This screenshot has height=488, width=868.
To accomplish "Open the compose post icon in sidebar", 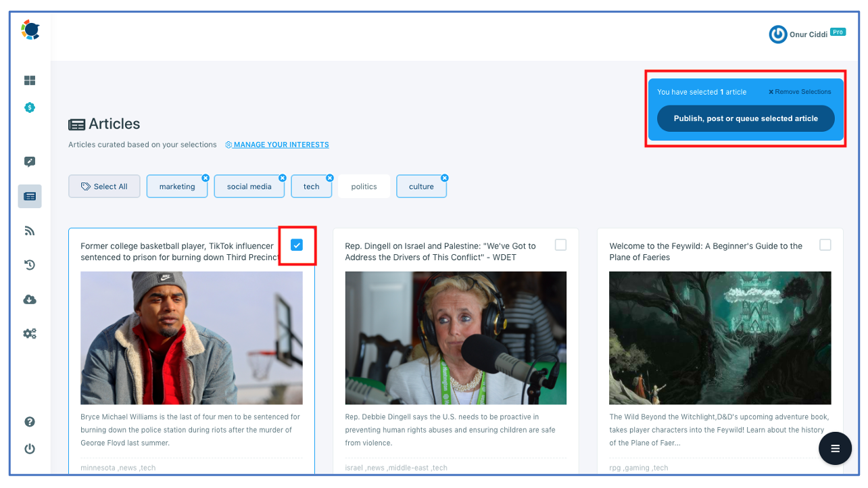I will tap(30, 162).
